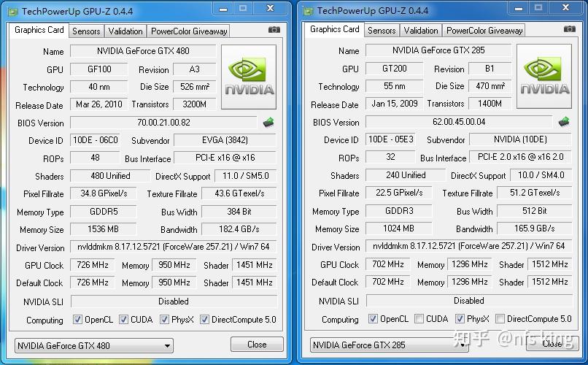
Task: Click Release Date value Jan 15, 2009
Action: click(x=395, y=104)
